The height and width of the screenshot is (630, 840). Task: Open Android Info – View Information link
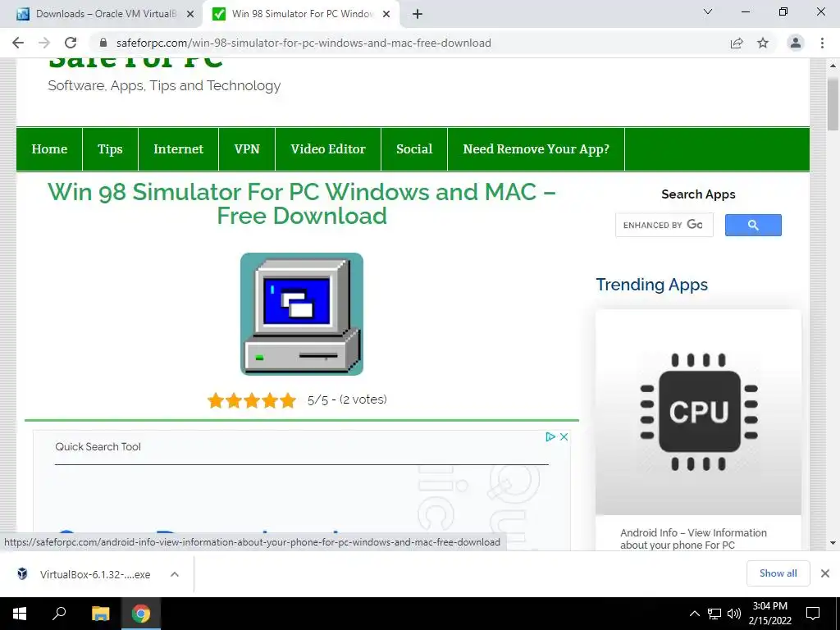(693, 539)
